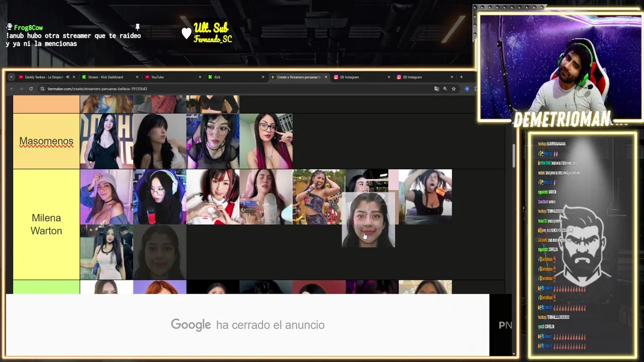This screenshot has height=362, width=644.
Task: Close the last Instagram tab
Action: click(x=451, y=77)
